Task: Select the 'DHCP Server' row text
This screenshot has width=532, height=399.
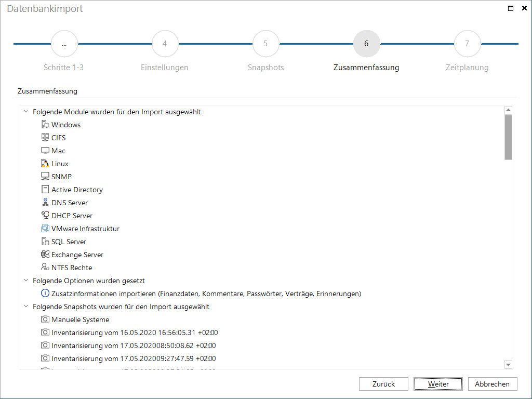Action: click(72, 216)
